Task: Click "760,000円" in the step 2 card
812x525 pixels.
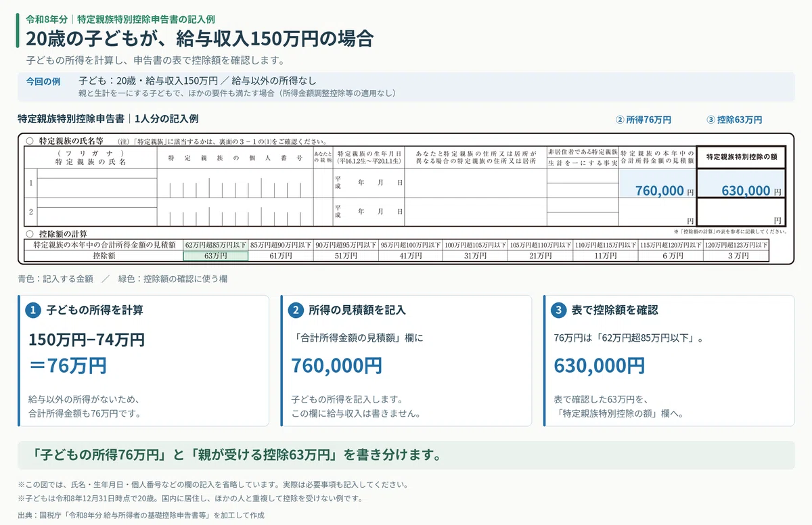Action: point(336,366)
